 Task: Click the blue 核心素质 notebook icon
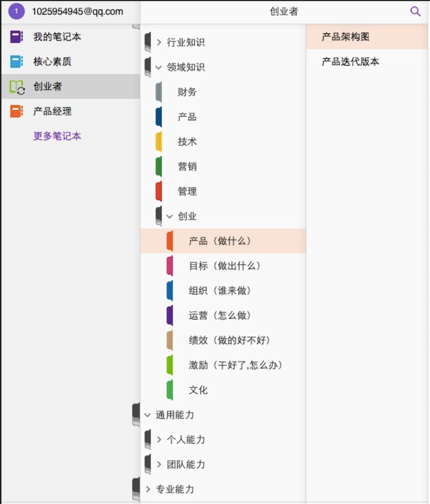[16, 62]
